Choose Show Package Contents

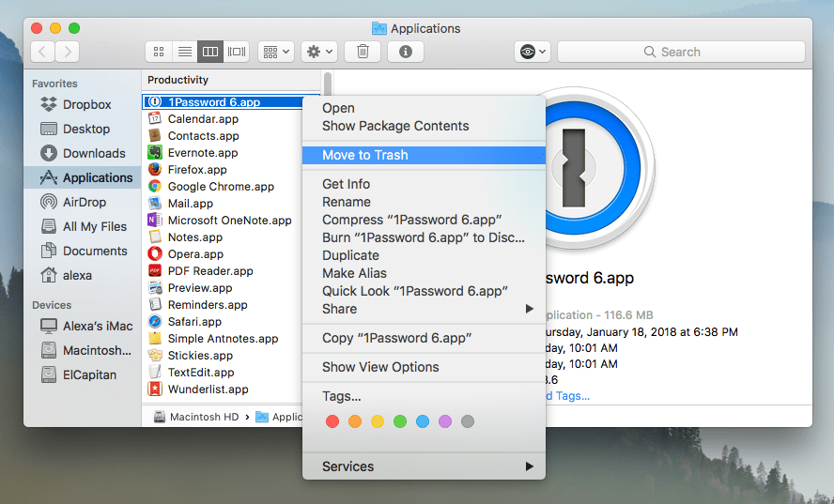coord(424,126)
